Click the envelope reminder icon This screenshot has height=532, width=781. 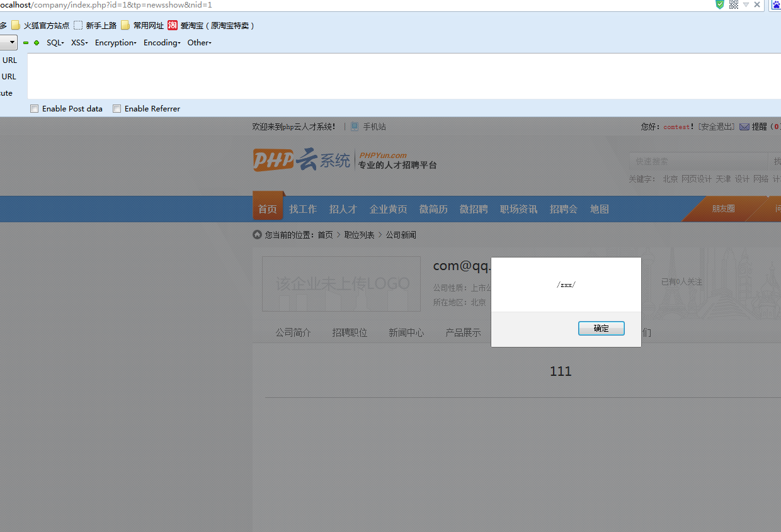(744, 127)
